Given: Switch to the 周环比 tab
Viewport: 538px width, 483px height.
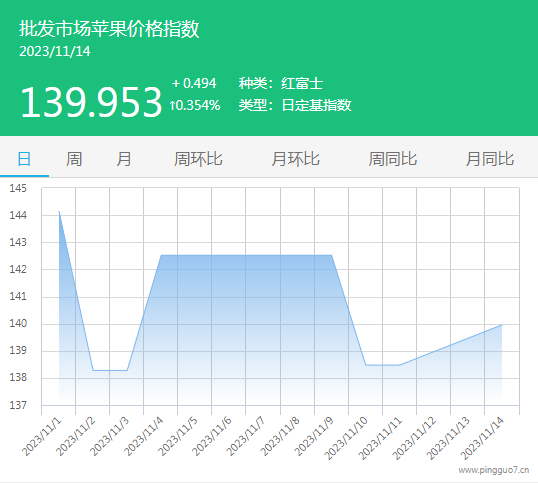Looking at the screenshot, I should pos(198,159).
